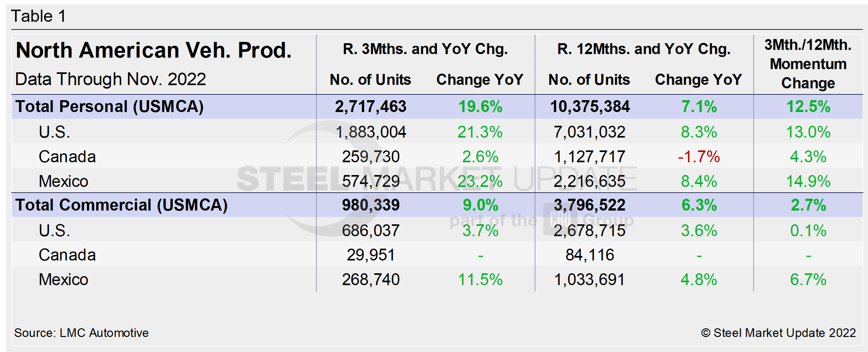Select Canada commercial units 29,951
The image size is (868, 352).
coord(371,255)
